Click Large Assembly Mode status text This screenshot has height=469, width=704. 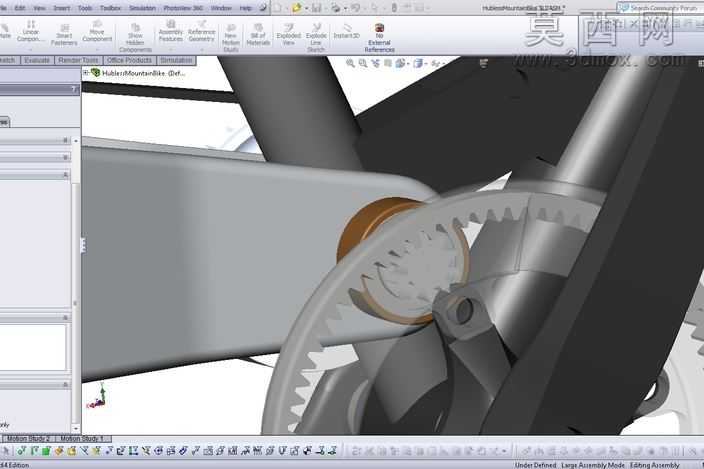click(x=593, y=465)
